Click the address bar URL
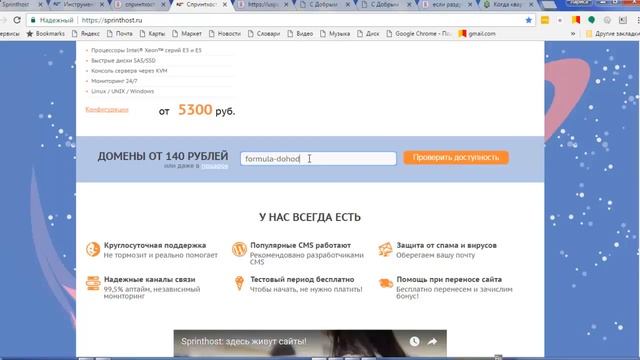The width and height of the screenshot is (640, 360). coord(112,20)
